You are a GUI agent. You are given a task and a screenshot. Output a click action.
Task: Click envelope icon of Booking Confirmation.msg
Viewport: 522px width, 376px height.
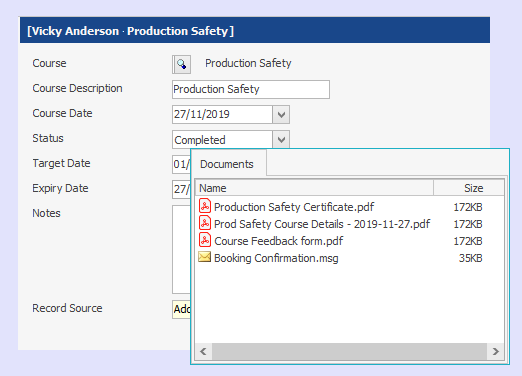point(204,257)
